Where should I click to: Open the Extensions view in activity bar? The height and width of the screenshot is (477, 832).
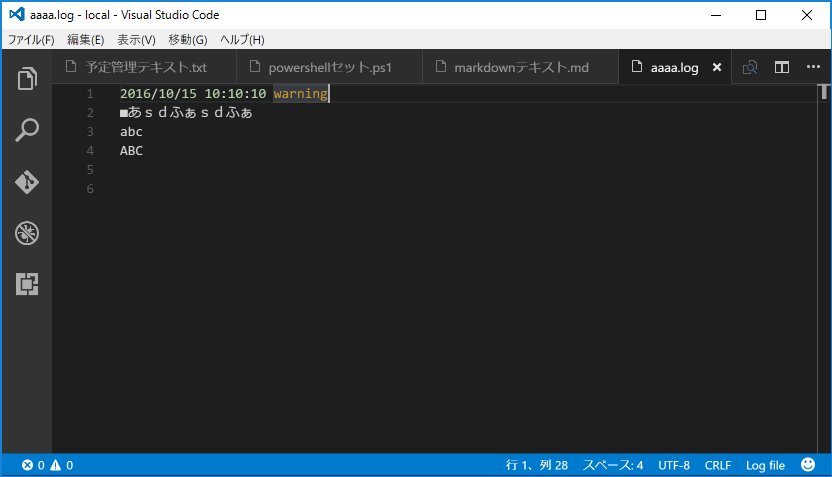(x=27, y=284)
